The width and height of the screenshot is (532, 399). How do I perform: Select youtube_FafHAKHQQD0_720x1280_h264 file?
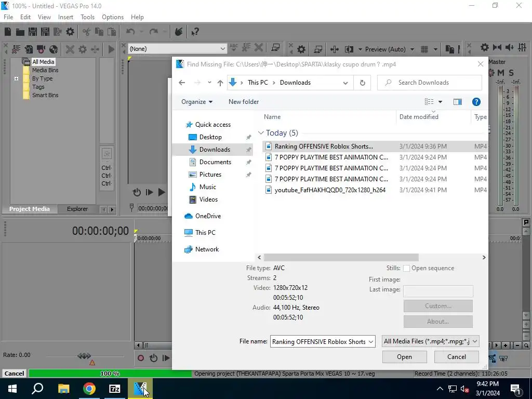tap(330, 190)
